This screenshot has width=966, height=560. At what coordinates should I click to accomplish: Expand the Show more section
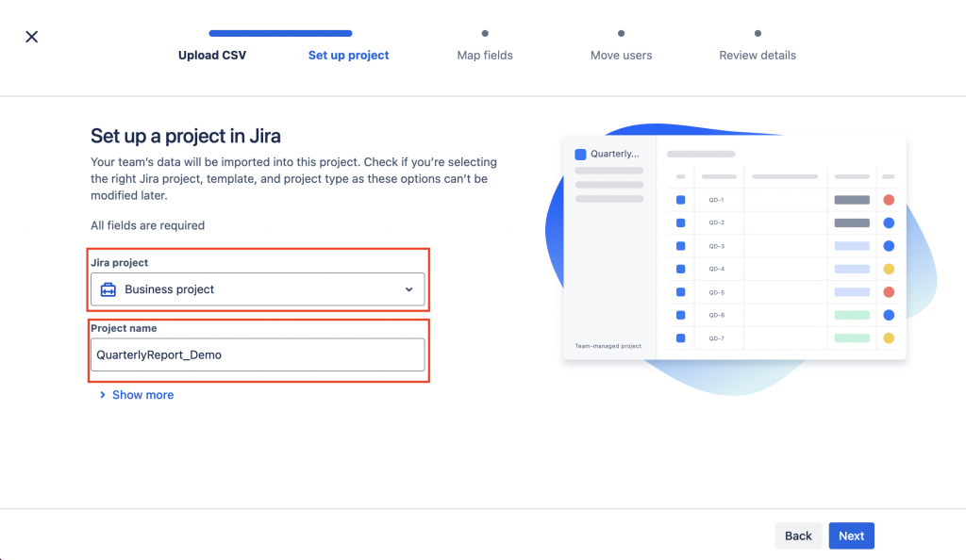click(137, 395)
